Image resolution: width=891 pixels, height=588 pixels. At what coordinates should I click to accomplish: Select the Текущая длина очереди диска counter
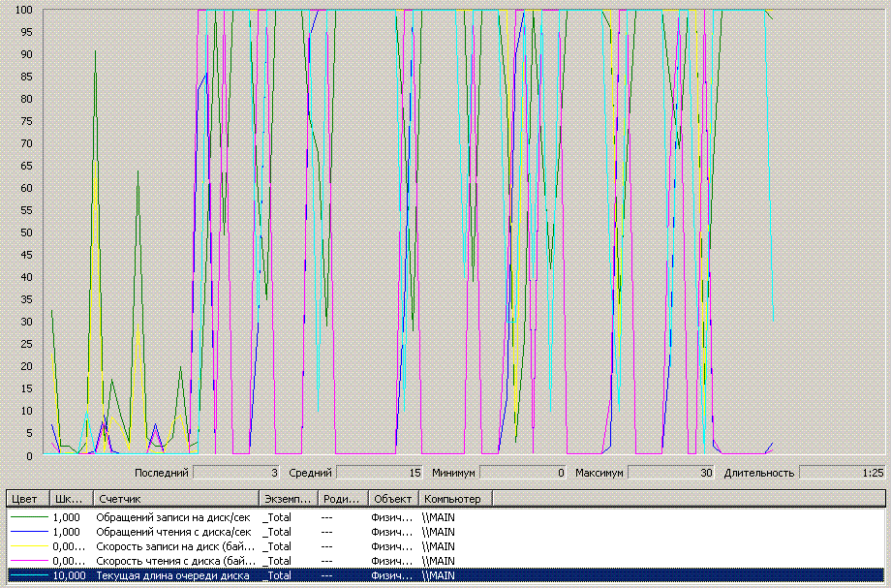[174, 575]
